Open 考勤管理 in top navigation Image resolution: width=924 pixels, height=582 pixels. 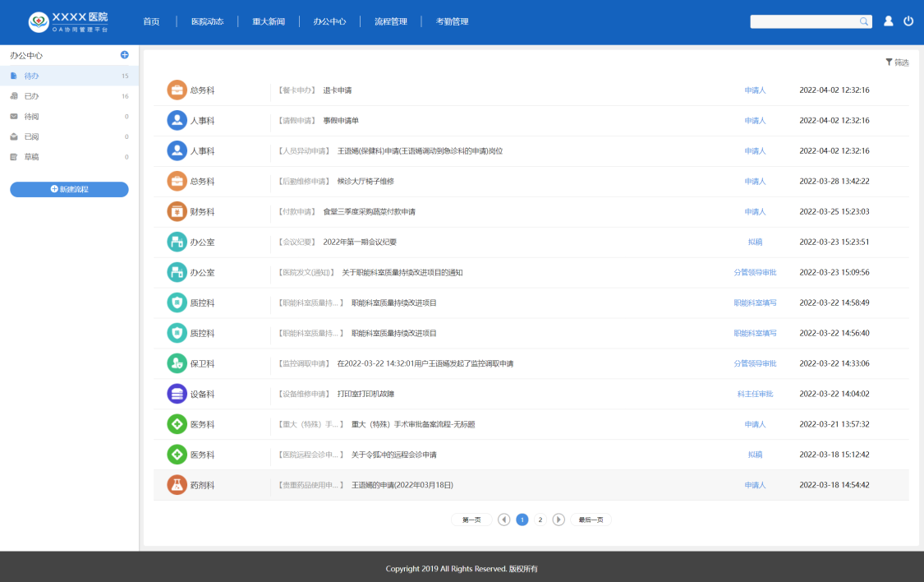click(x=452, y=21)
